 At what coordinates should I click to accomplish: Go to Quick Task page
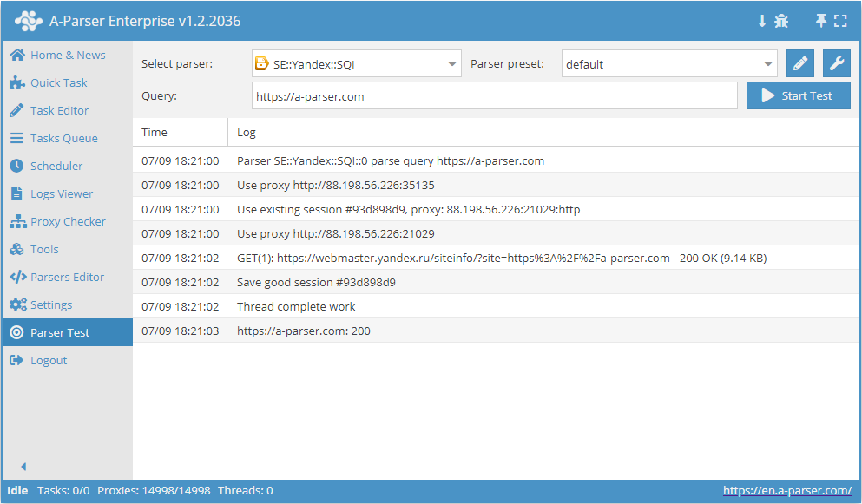58,82
